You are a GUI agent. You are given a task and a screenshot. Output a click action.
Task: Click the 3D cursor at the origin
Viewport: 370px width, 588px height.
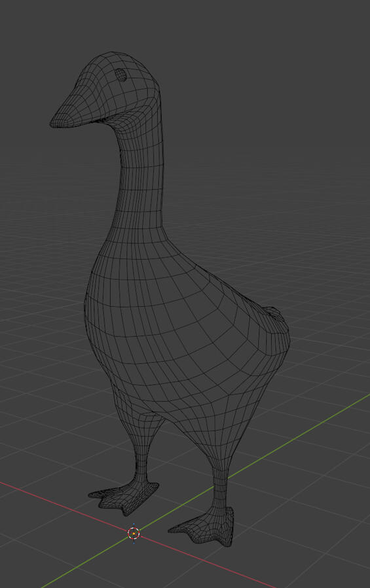(134, 533)
